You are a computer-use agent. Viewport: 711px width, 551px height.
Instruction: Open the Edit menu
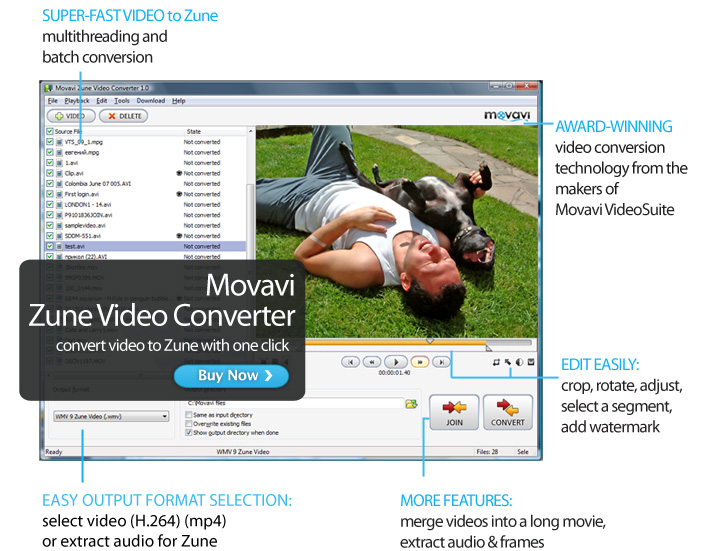click(102, 101)
